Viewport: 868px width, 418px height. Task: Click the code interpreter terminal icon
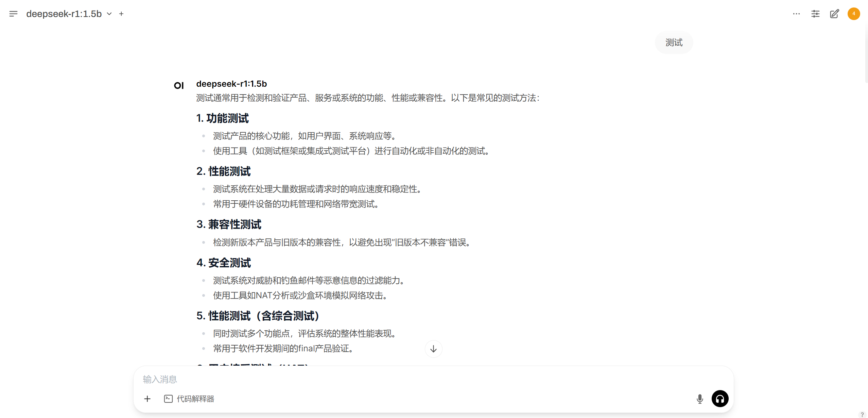coord(168,399)
